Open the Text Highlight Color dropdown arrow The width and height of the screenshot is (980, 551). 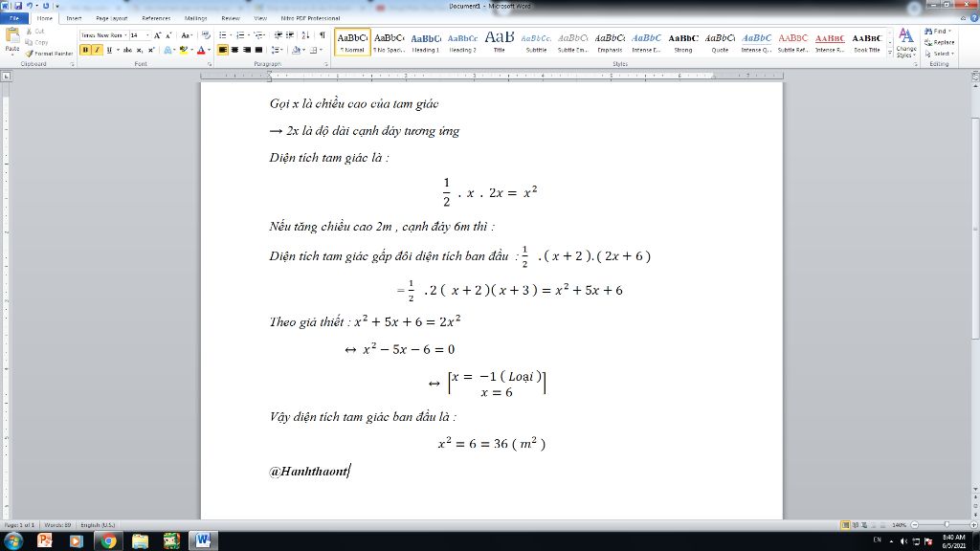pos(190,50)
